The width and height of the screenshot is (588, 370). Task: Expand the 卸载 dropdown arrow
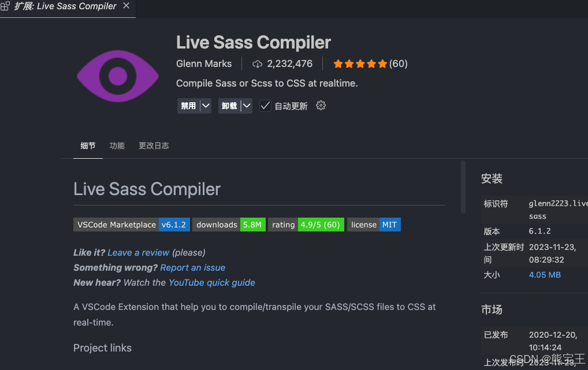(247, 106)
